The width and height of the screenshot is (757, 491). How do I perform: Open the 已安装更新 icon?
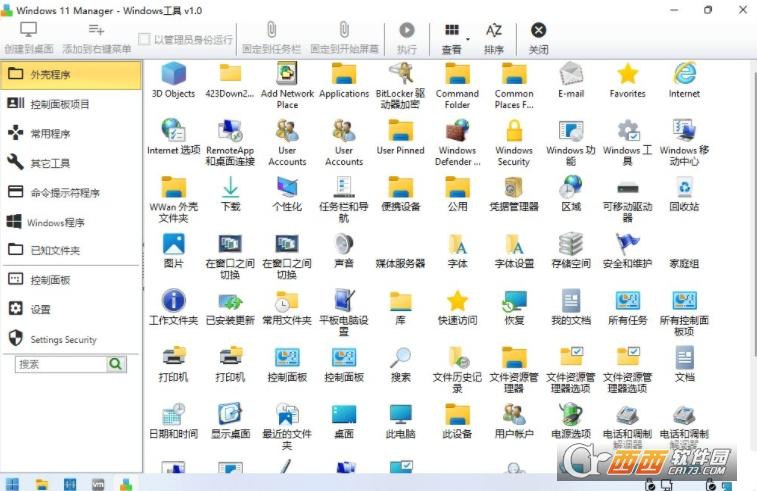point(230,307)
